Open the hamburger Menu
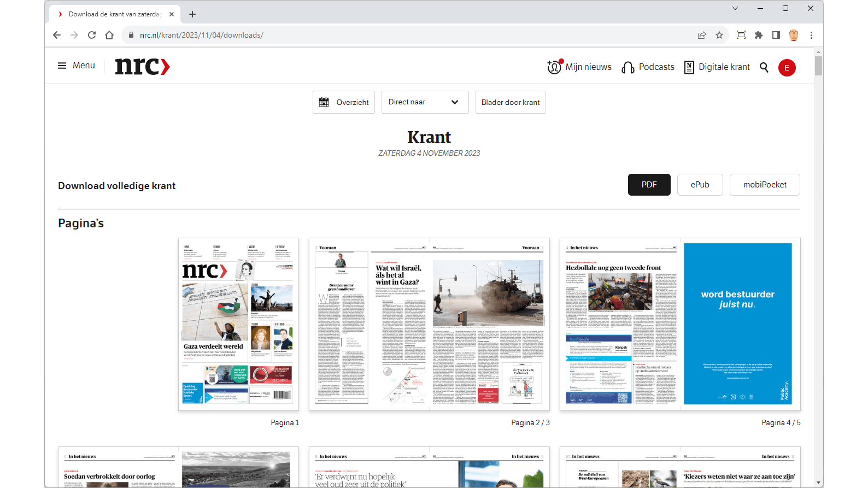This screenshot has width=868, height=488. coord(77,66)
